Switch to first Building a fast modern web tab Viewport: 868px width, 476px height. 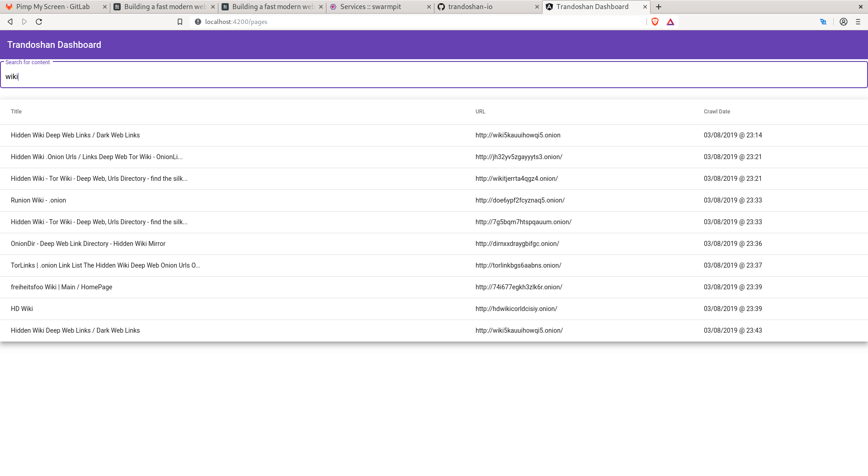[x=165, y=7]
